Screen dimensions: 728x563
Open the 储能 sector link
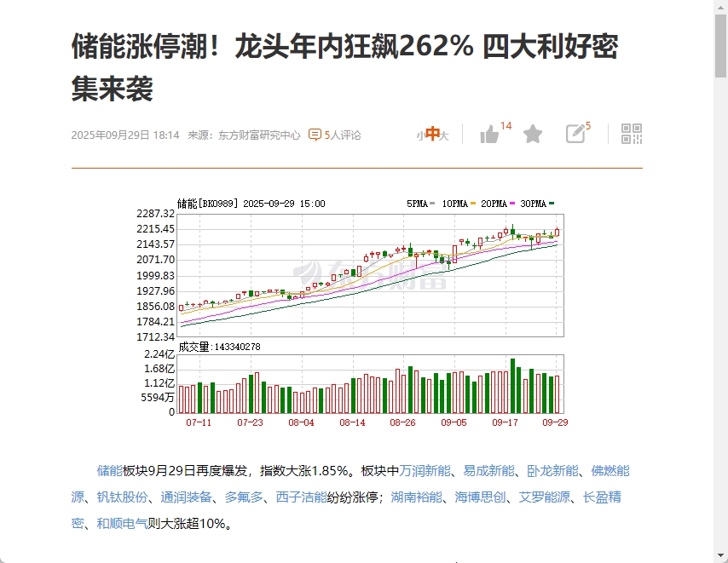click(x=110, y=471)
